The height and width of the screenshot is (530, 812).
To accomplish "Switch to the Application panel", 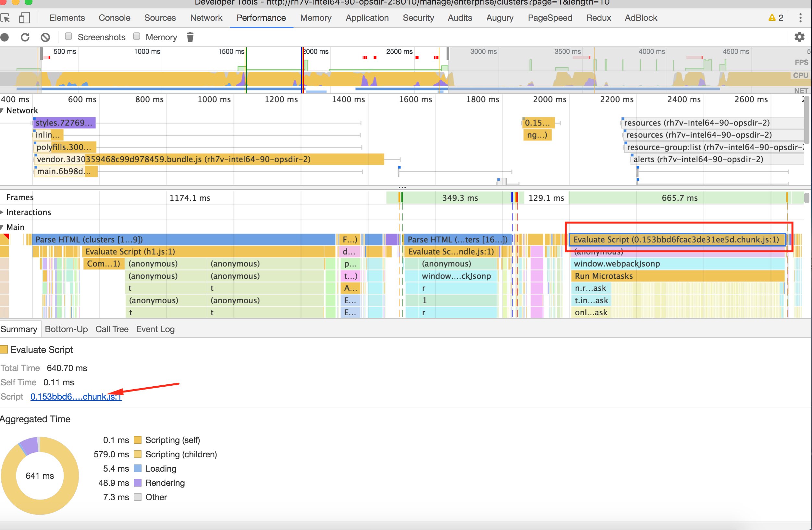I will pos(367,18).
